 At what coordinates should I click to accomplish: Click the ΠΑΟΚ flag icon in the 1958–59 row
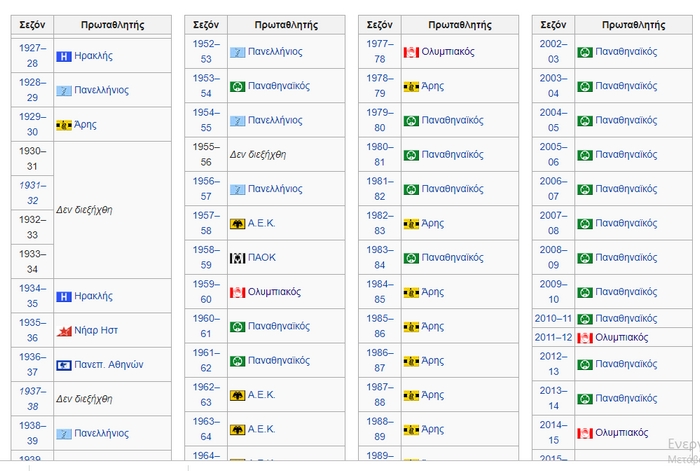[x=238, y=258]
